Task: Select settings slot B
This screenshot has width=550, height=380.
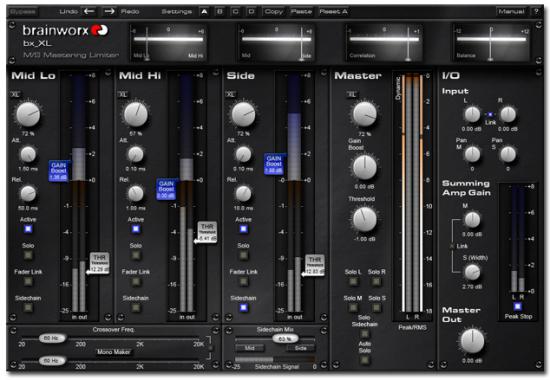Action: pyautogui.click(x=220, y=12)
